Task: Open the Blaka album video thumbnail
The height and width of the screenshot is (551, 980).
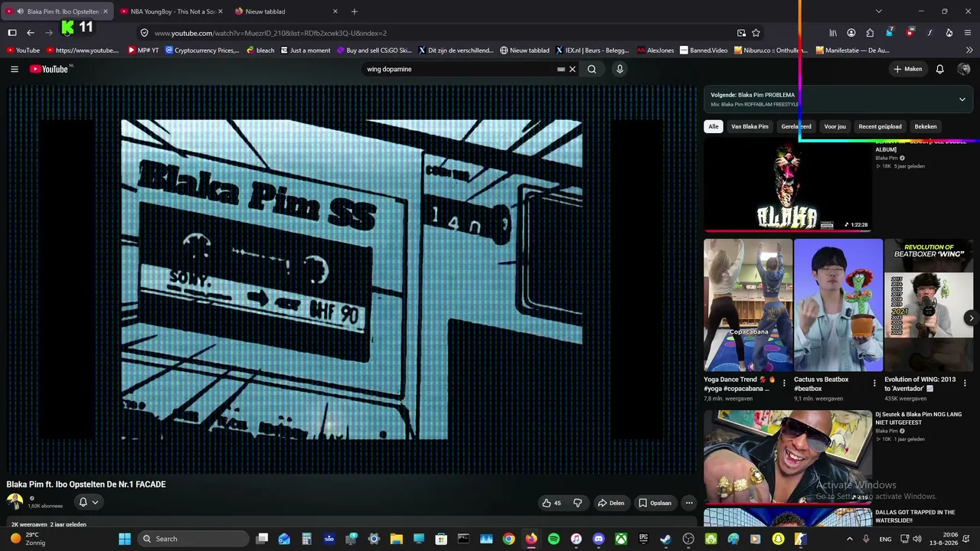Action: coord(788,186)
